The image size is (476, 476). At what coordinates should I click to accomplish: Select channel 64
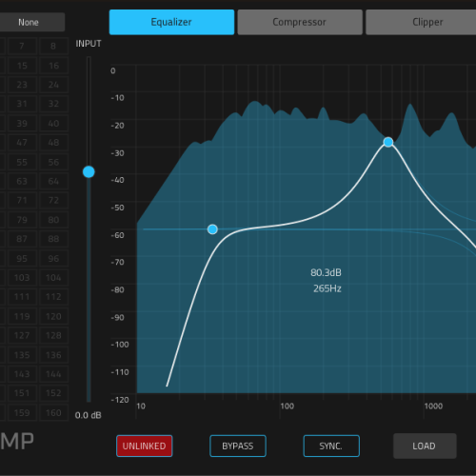[x=53, y=181]
